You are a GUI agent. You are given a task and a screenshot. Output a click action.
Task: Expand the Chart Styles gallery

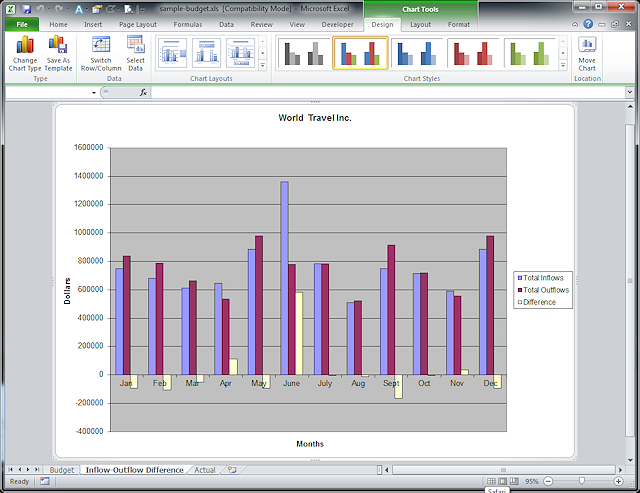(563, 65)
